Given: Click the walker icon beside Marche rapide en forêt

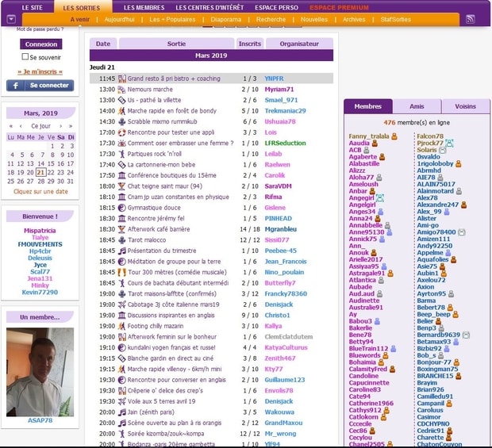Looking at the screenshot, I should click(x=121, y=111).
